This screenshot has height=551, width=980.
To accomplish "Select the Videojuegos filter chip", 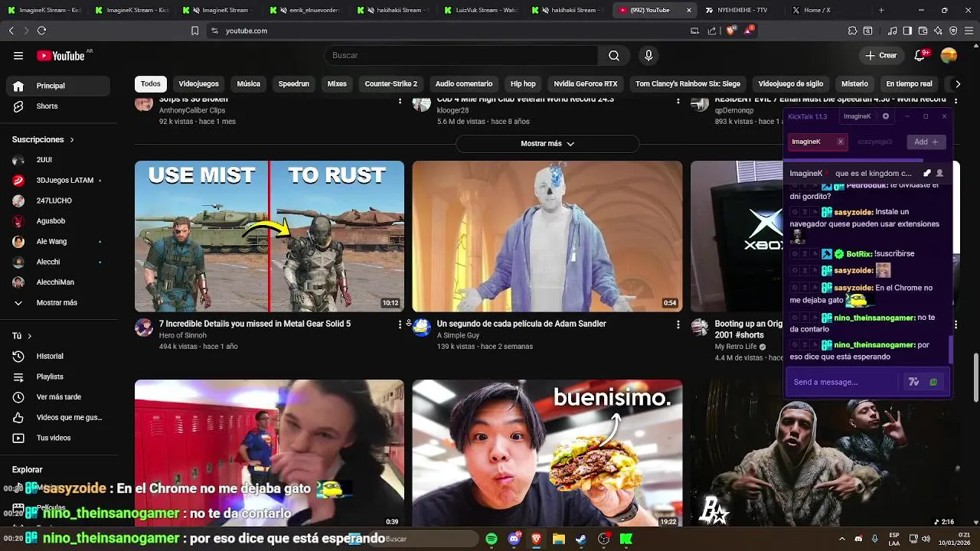I will pyautogui.click(x=198, y=83).
